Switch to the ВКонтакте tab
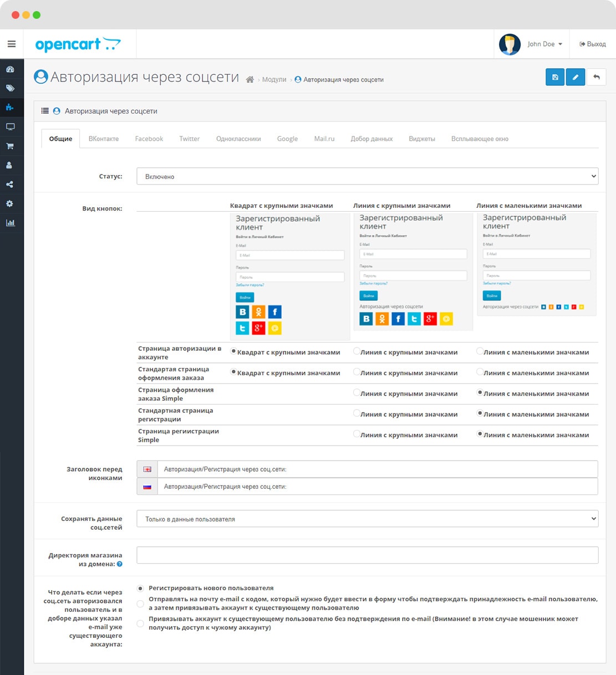The width and height of the screenshot is (616, 675). click(104, 139)
